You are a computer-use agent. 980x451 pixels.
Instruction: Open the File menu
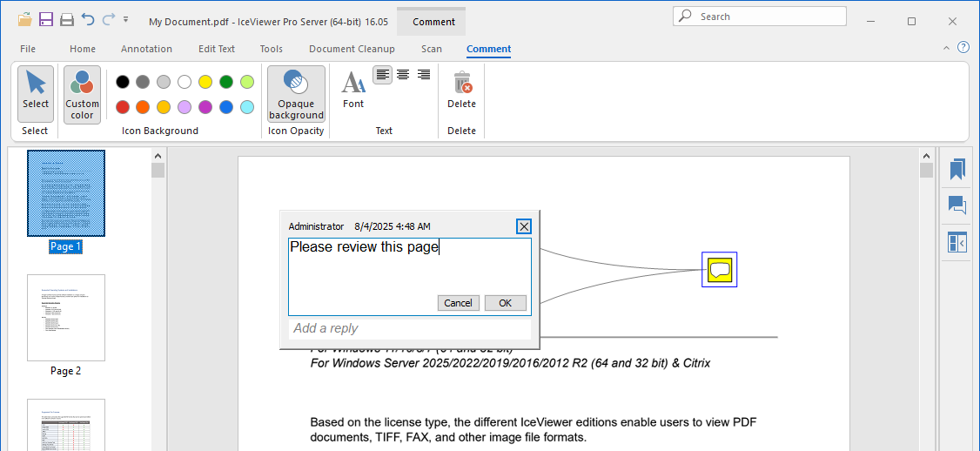28,49
